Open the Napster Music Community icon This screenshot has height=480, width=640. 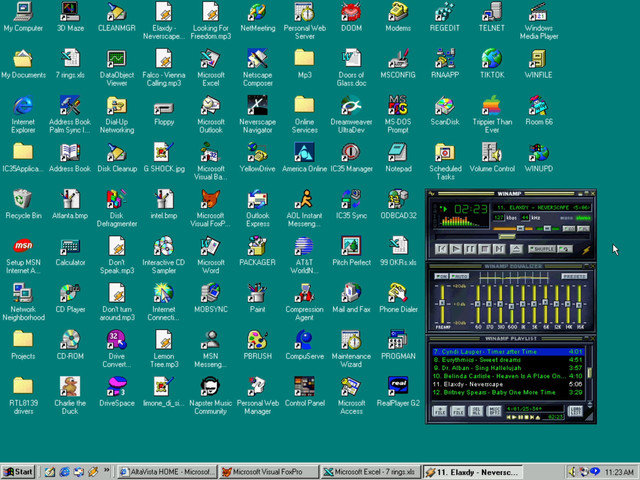pyautogui.click(x=210, y=386)
